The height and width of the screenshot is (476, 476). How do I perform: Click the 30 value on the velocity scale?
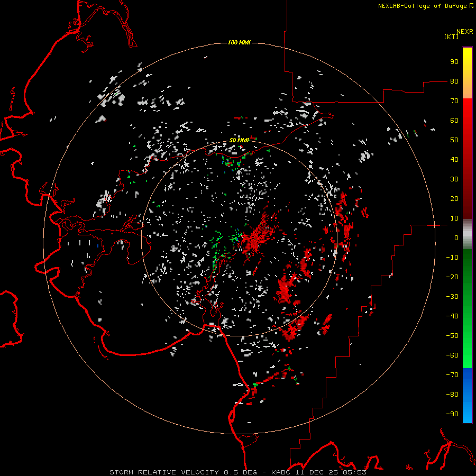pyautogui.click(x=454, y=179)
